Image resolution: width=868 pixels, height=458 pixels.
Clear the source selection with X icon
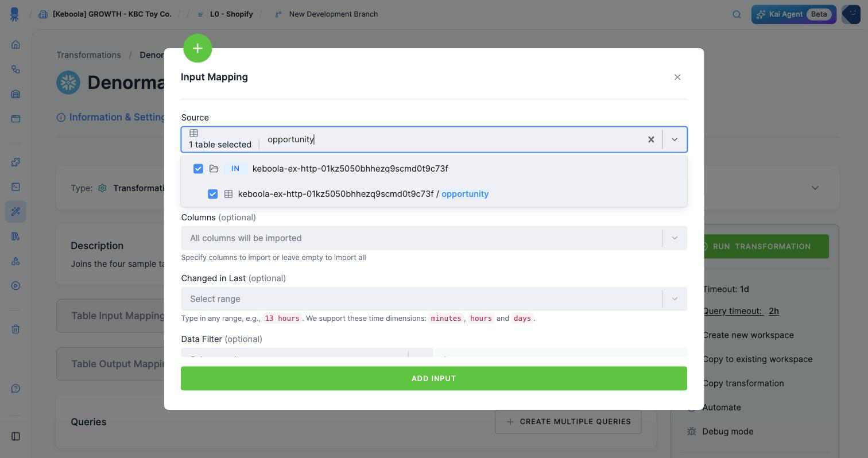(651, 139)
